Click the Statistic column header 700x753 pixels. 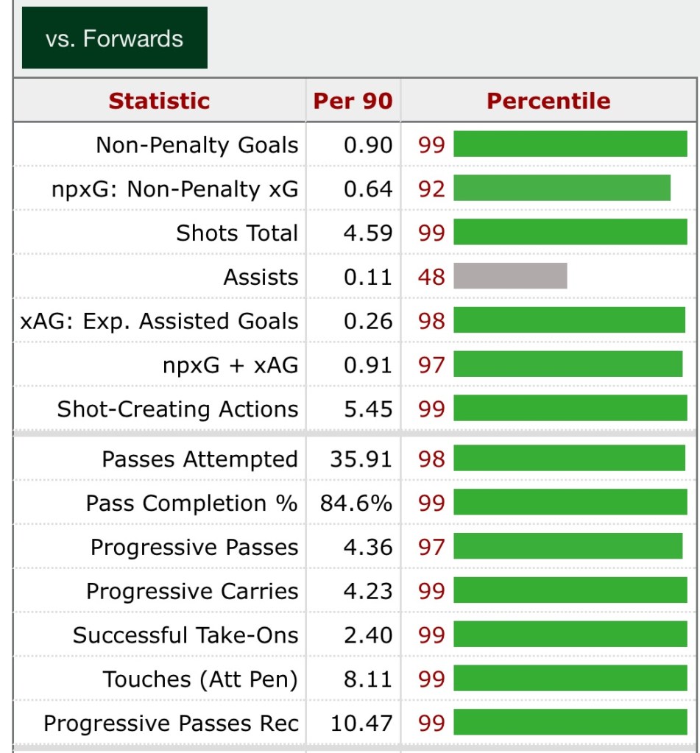[159, 101]
